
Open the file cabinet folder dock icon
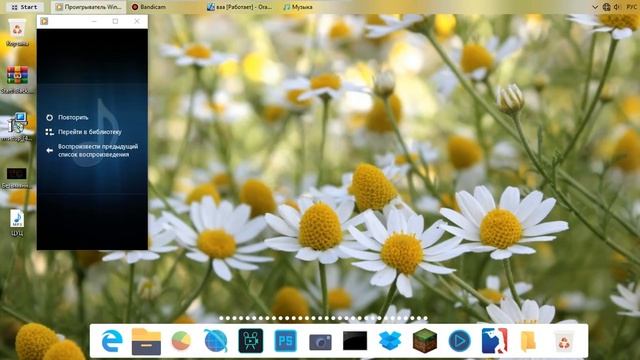146,341
